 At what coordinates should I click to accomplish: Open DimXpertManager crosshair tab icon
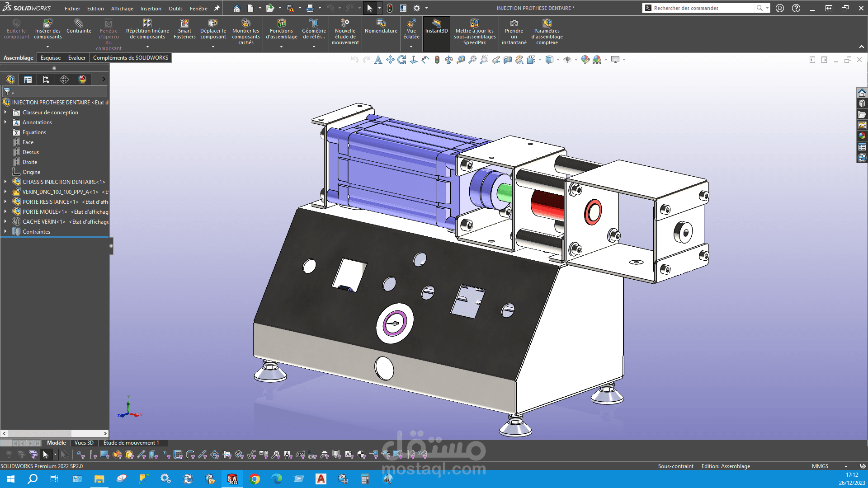pyautogui.click(x=64, y=80)
